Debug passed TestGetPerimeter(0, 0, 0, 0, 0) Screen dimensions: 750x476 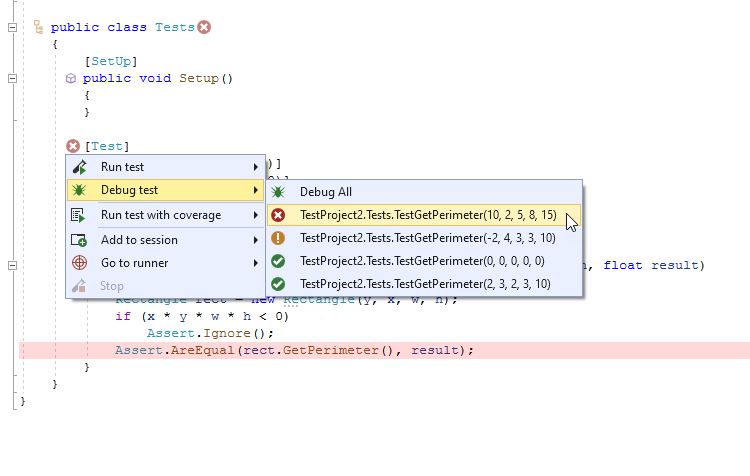pos(424,261)
